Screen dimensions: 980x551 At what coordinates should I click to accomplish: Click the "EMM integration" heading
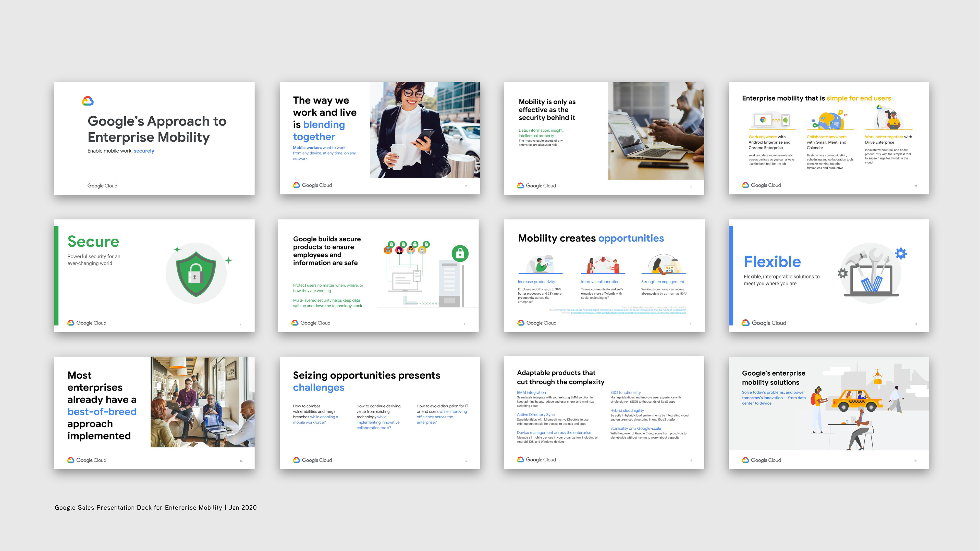coord(531,392)
